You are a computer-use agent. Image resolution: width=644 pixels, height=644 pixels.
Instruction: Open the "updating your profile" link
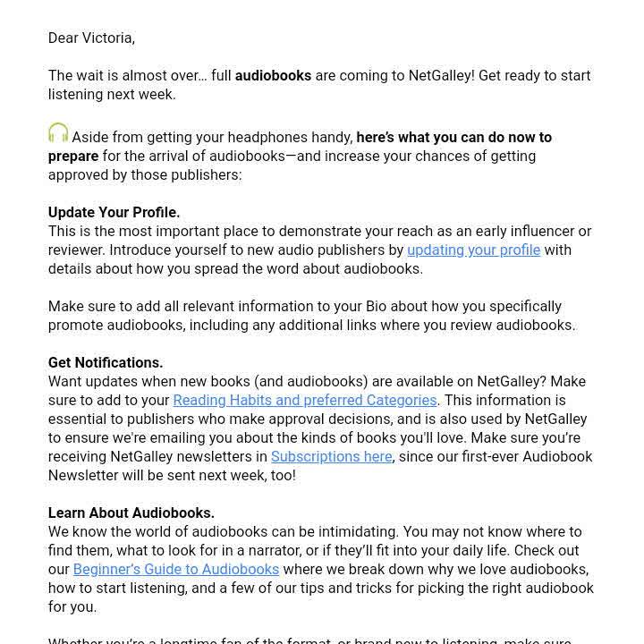[x=473, y=250]
